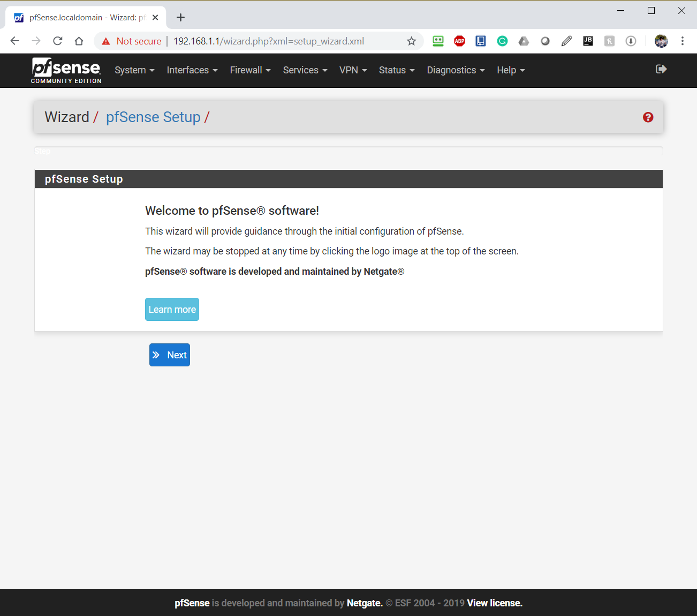Bookmark page with the star icon
697x616 pixels.
411,41
